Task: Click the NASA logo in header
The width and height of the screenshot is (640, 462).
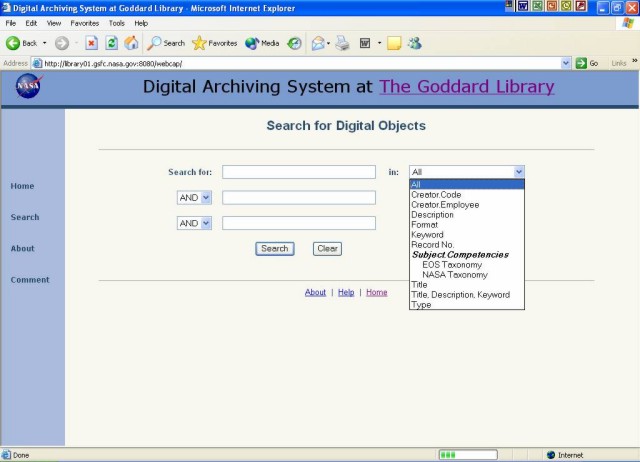Action: point(29,86)
